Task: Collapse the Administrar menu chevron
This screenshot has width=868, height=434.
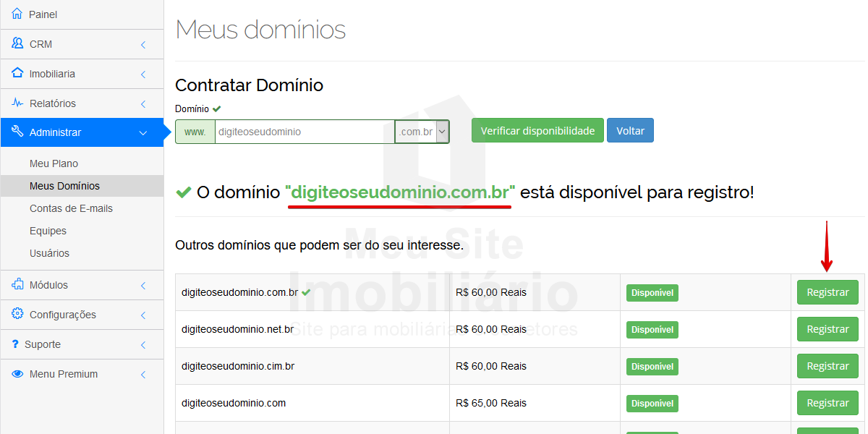Action: pyautogui.click(x=143, y=133)
